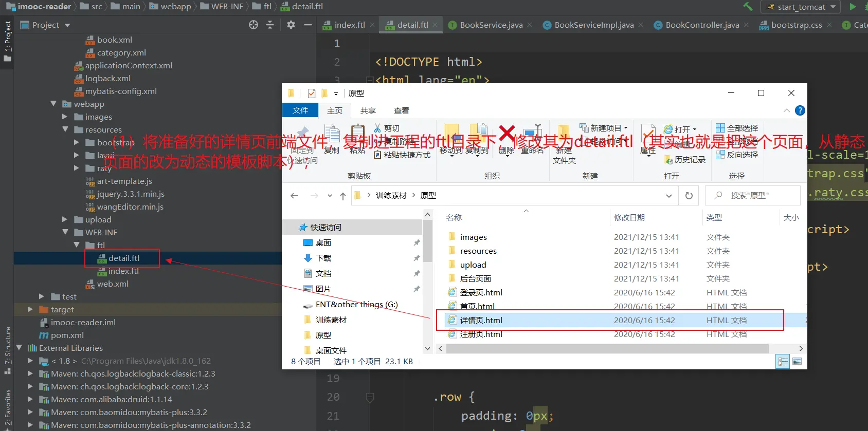The width and height of the screenshot is (868, 431).
Task: Hide the Project panel with minus icon
Action: point(308,25)
